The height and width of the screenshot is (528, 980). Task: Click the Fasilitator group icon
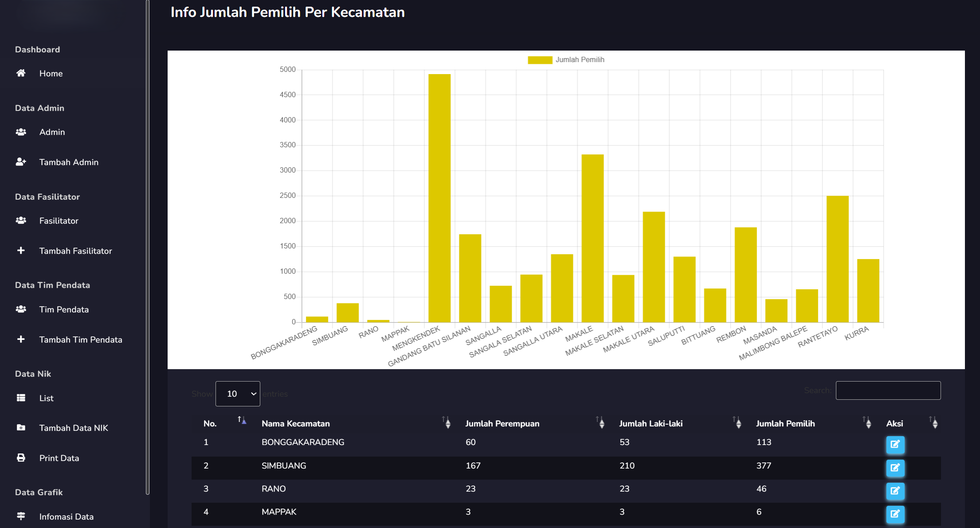pos(21,221)
